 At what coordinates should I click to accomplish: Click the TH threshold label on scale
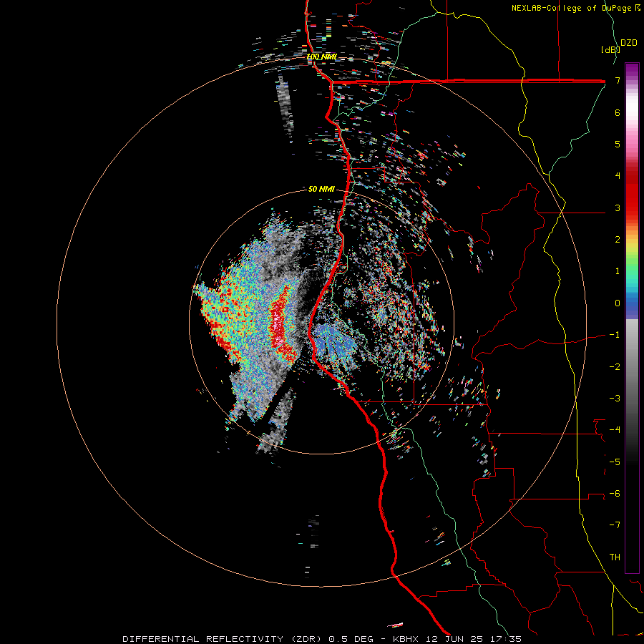615,557
